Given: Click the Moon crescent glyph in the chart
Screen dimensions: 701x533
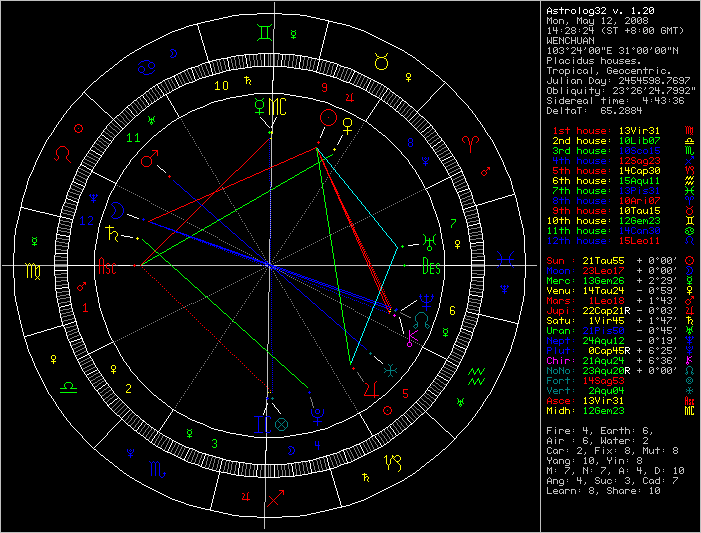Looking at the screenshot, I should point(118,210).
